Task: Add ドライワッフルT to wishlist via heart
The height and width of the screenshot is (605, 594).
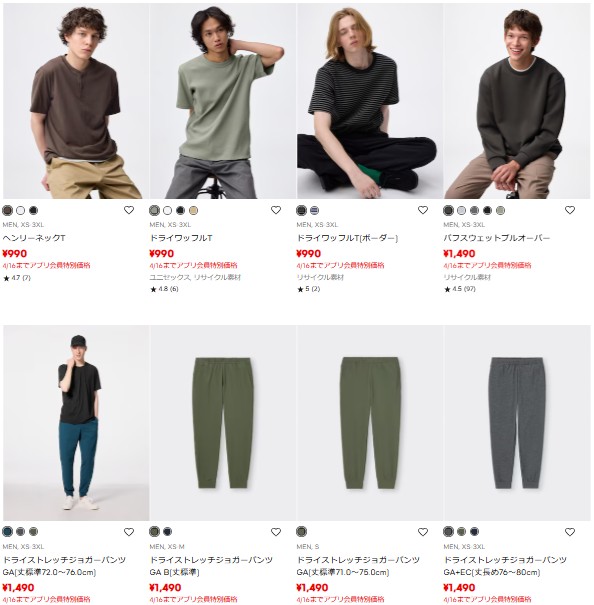Action: coord(276,210)
